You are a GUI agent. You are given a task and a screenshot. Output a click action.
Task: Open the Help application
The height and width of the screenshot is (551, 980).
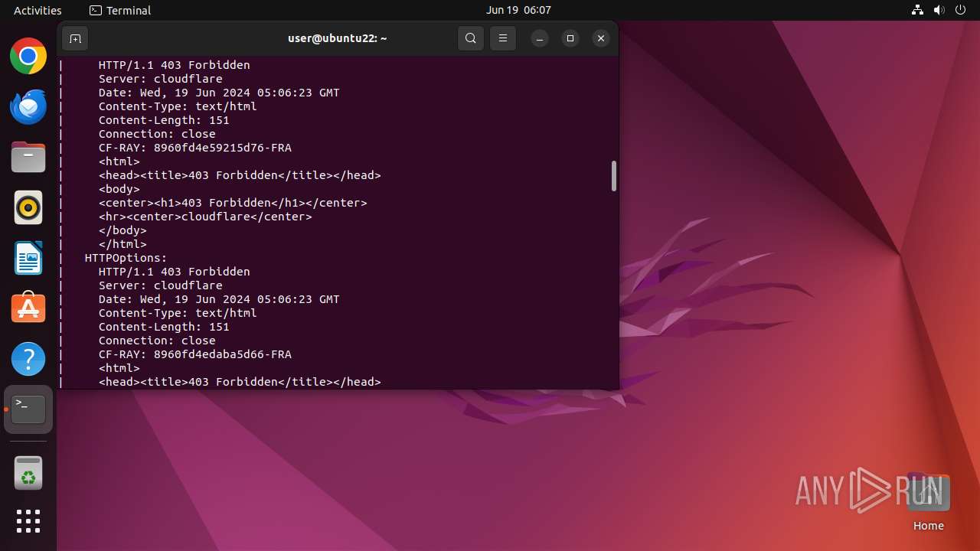coord(28,359)
